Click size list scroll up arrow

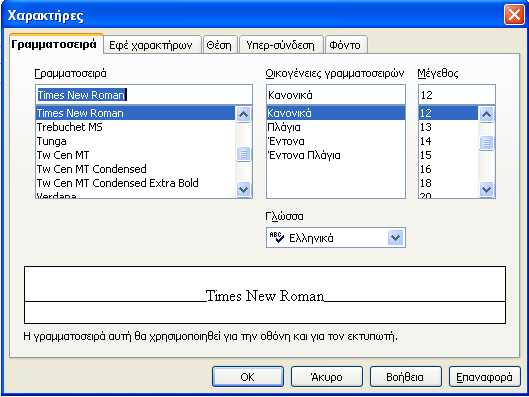pyautogui.click(x=486, y=114)
